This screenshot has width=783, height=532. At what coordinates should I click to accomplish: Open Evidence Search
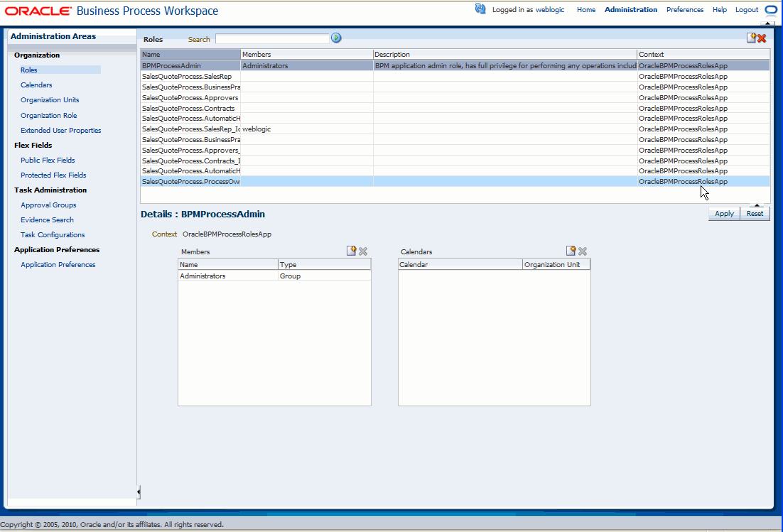coord(47,220)
